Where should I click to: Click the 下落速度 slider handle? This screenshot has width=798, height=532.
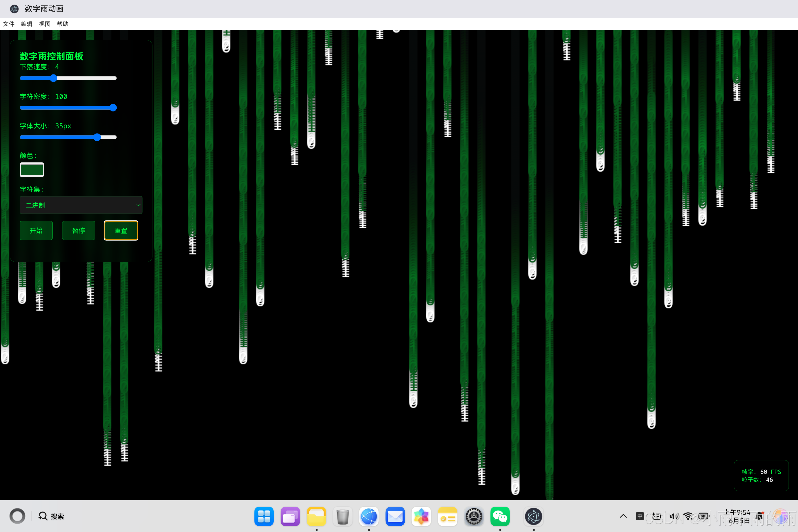[x=54, y=78]
